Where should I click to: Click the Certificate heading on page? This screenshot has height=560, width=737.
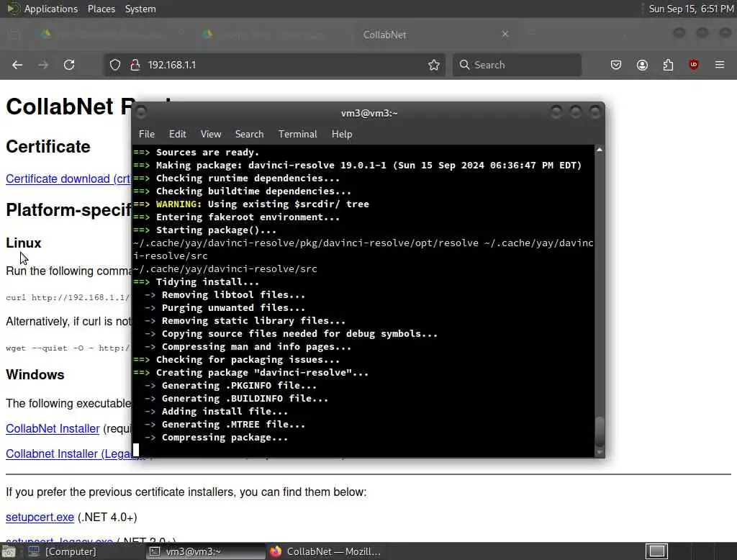point(48,147)
